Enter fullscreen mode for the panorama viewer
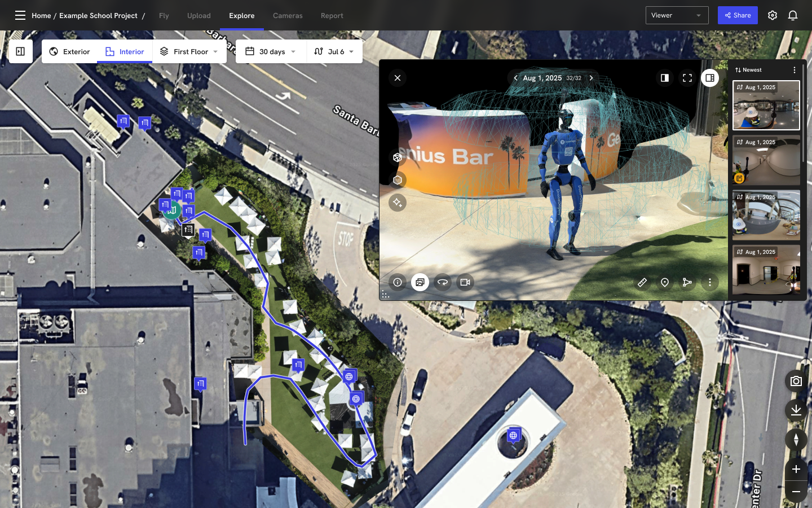This screenshot has height=508, width=812. click(x=687, y=78)
